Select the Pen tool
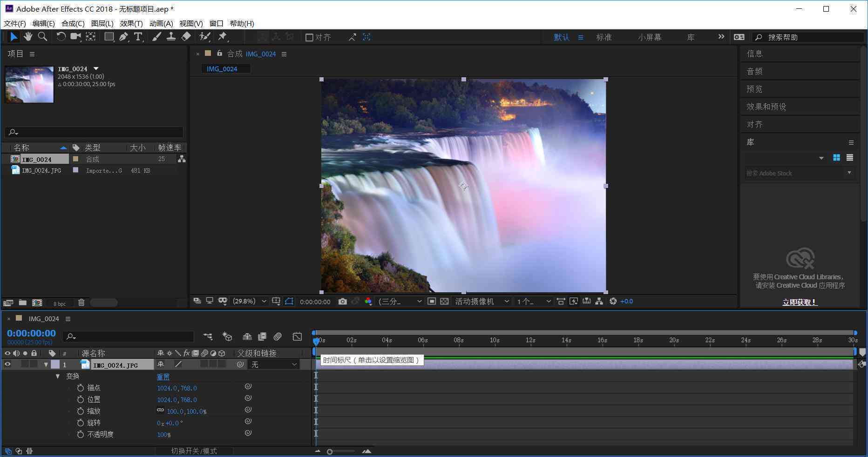Screen dimensions: 868x457 click(x=123, y=37)
